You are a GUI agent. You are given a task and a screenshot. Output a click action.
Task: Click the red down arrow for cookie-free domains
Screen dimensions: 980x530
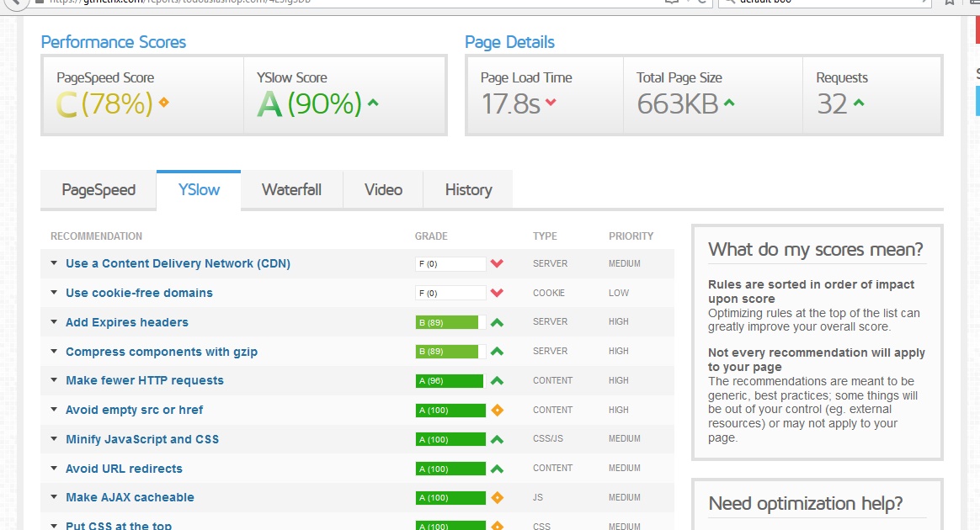click(497, 293)
